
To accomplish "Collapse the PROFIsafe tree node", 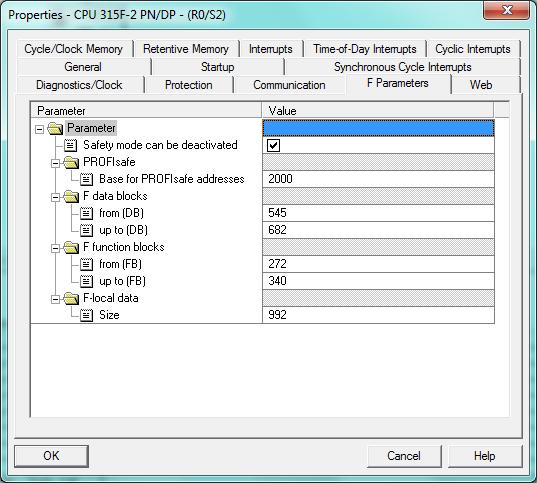I will [x=55, y=163].
